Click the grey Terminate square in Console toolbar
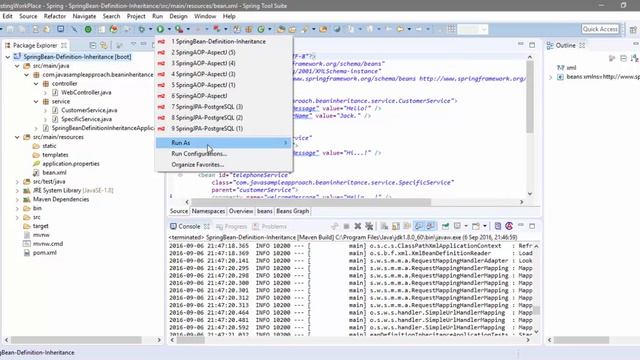This screenshot has height=360, width=640. coord(346,226)
